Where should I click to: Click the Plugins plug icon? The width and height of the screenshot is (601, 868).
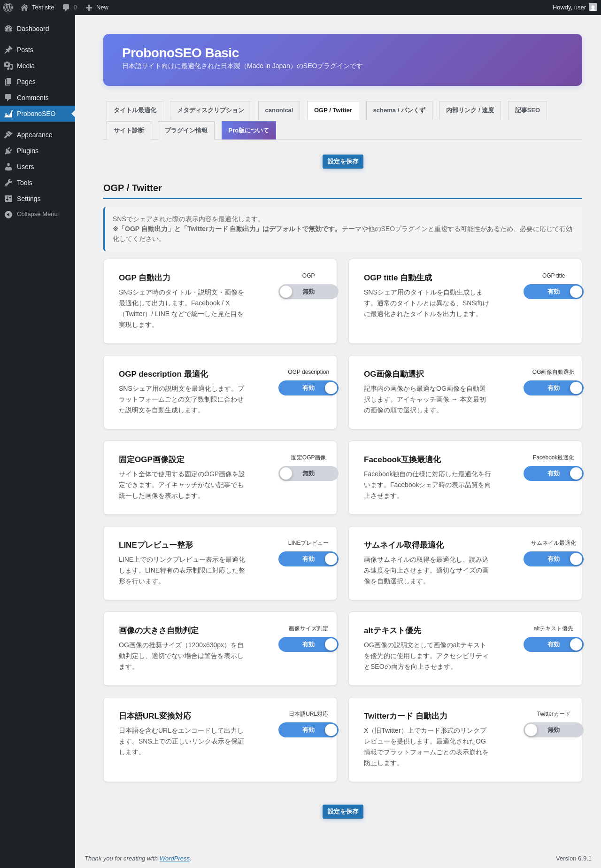pyautogui.click(x=8, y=151)
